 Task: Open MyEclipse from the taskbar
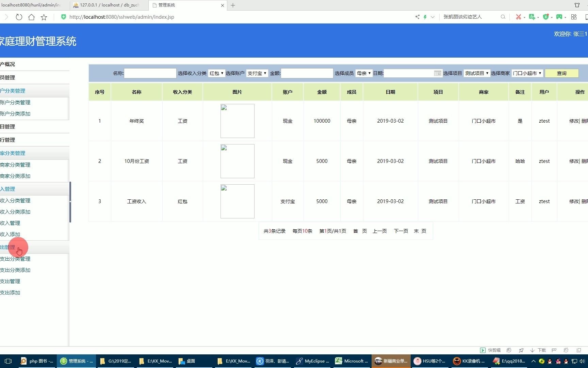313,361
